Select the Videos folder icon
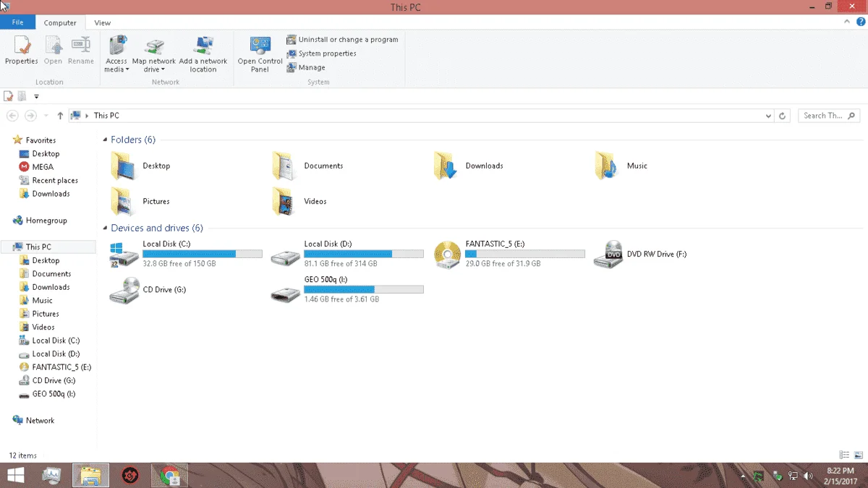The width and height of the screenshot is (868, 488). coord(284,201)
